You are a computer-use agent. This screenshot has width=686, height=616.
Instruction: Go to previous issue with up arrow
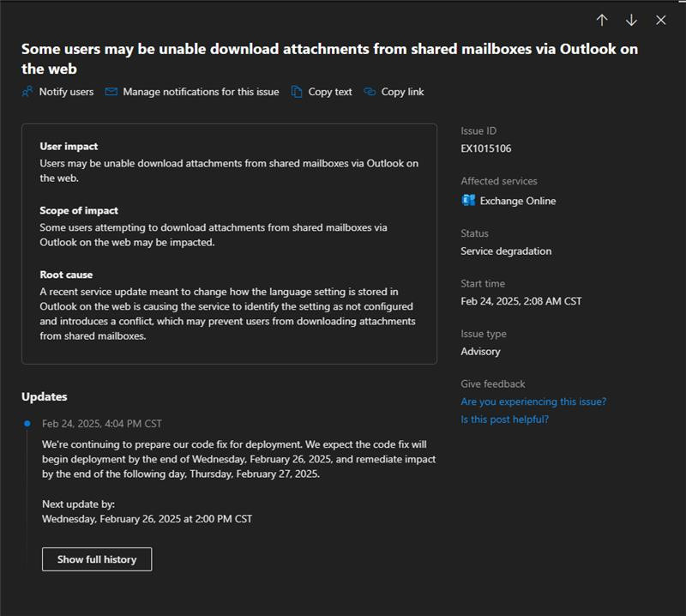(602, 20)
